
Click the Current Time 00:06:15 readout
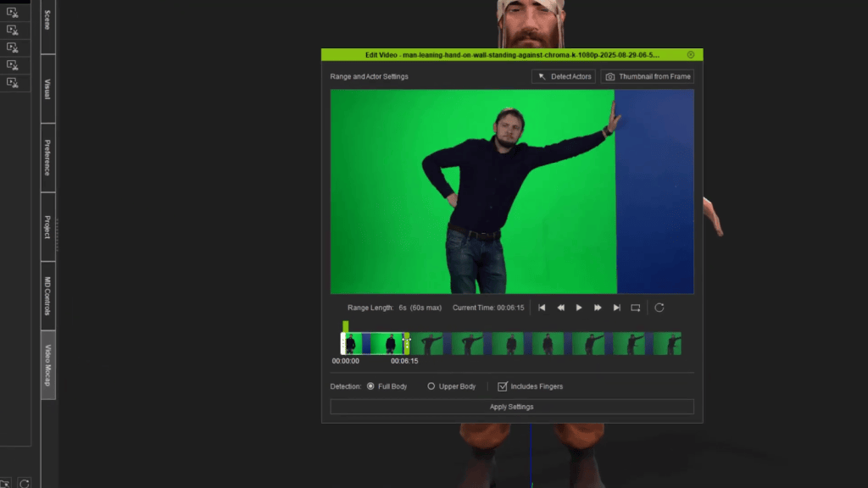[x=488, y=308]
